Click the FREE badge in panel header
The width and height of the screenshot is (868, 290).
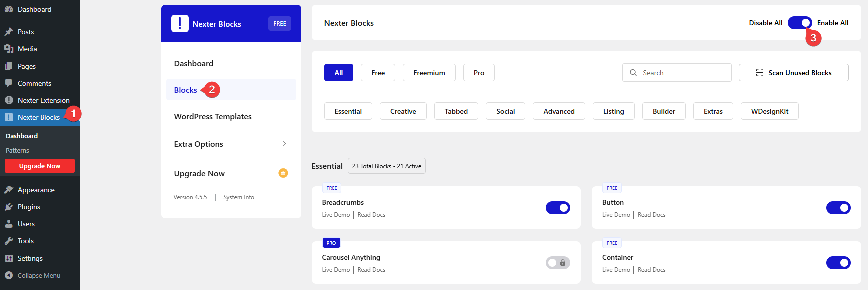280,23
